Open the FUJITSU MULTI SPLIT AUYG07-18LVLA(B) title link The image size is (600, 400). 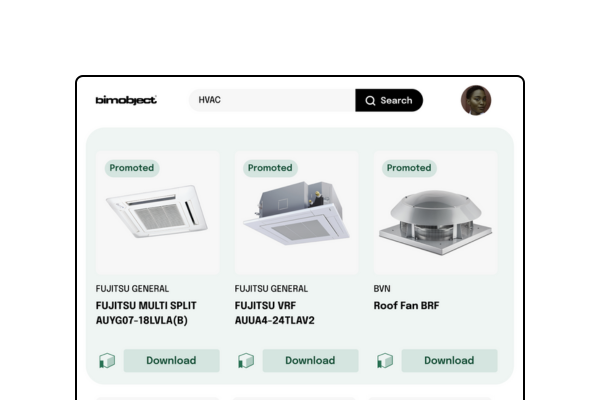[146, 313]
